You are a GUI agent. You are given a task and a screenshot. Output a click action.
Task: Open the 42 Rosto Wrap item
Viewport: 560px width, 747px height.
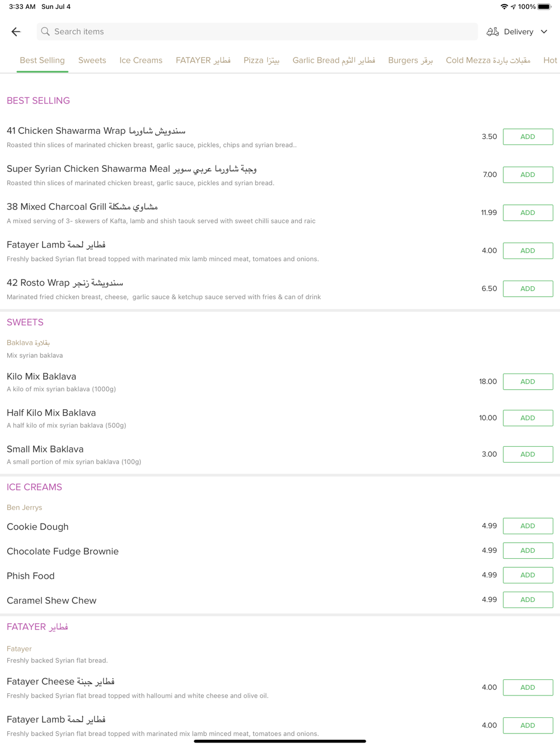click(x=65, y=283)
